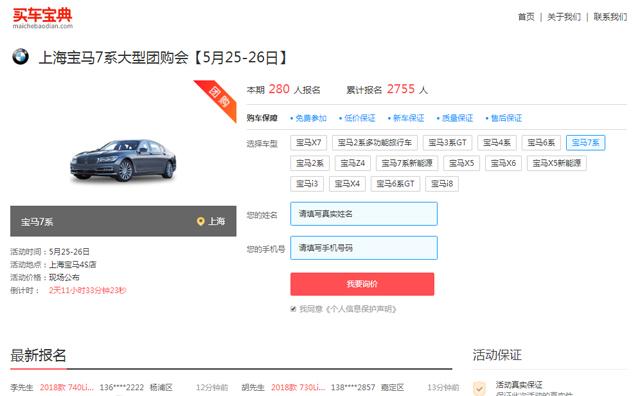Viewport: 640px width, 396px height.
Task: Click the 活动真实保证 item text
Action: (x=519, y=385)
